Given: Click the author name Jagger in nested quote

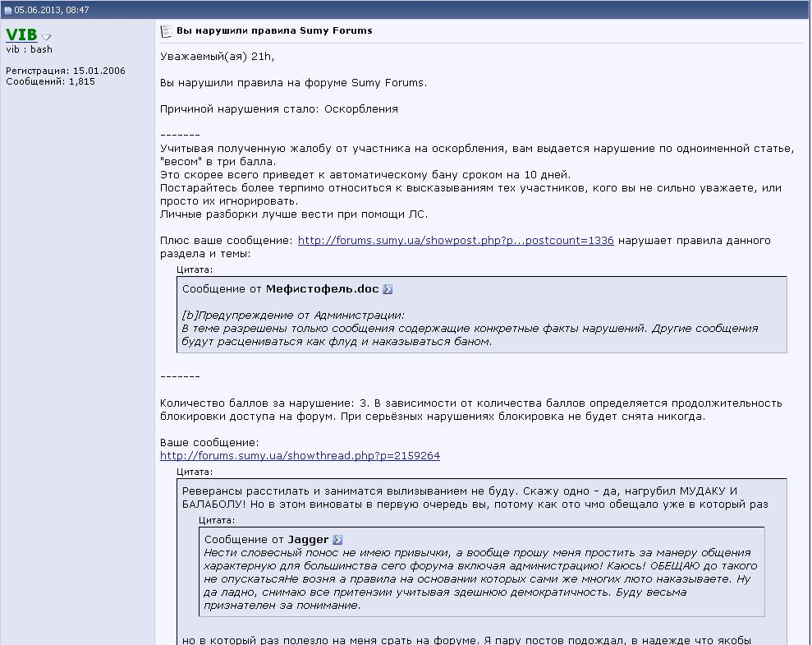Looking at the screenshot, I should click(308, 540).
